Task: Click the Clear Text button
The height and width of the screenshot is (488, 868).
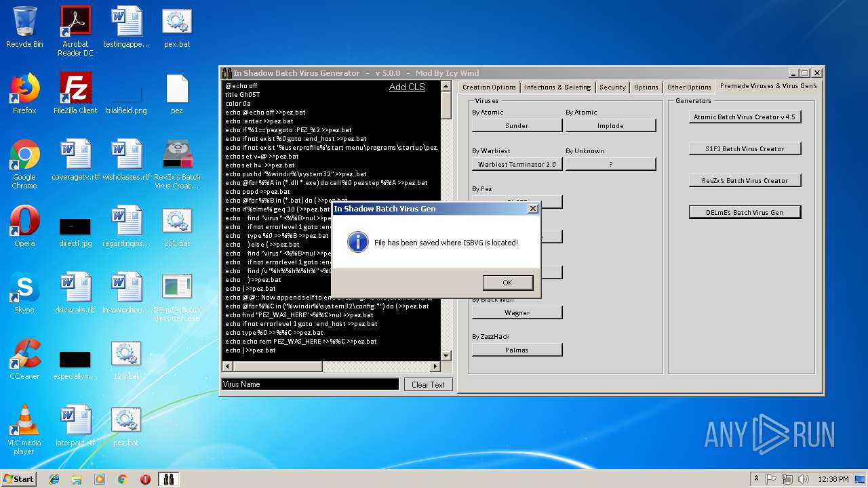Action: 428,384
